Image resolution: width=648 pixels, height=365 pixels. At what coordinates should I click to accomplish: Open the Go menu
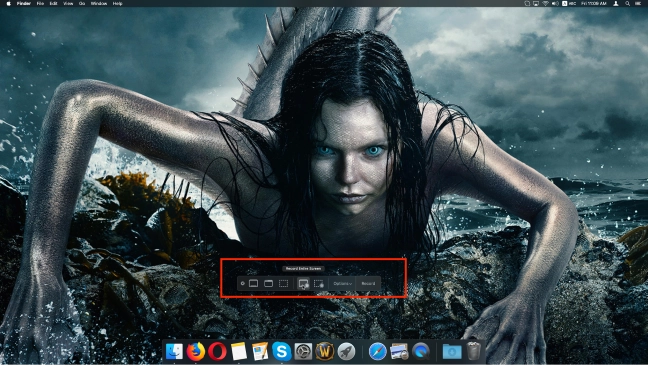[82, 3]
